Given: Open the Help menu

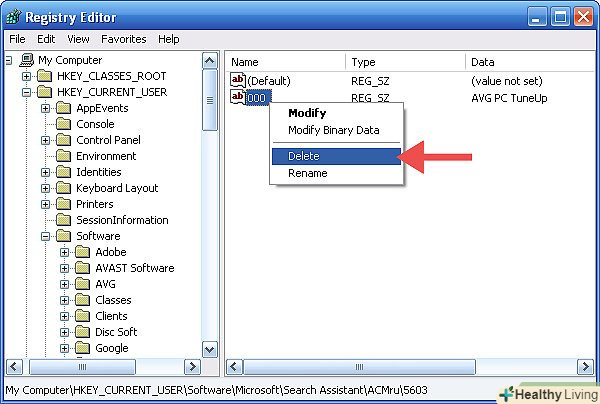Looking at the screenshot, I should [169, 39].
